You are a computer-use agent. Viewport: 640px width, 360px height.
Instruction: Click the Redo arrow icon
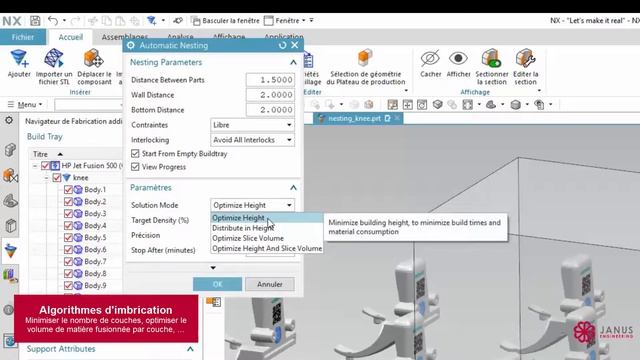tap(75, 20)
